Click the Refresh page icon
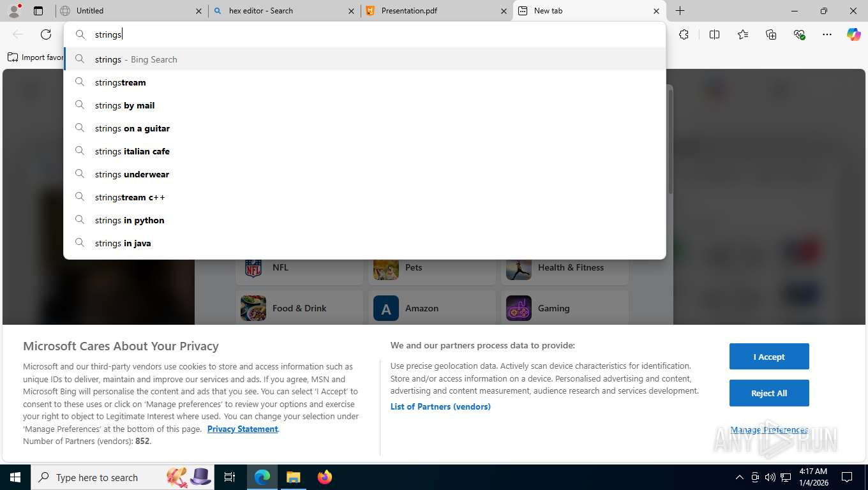 pyautogui.click(x=46, y=34)
